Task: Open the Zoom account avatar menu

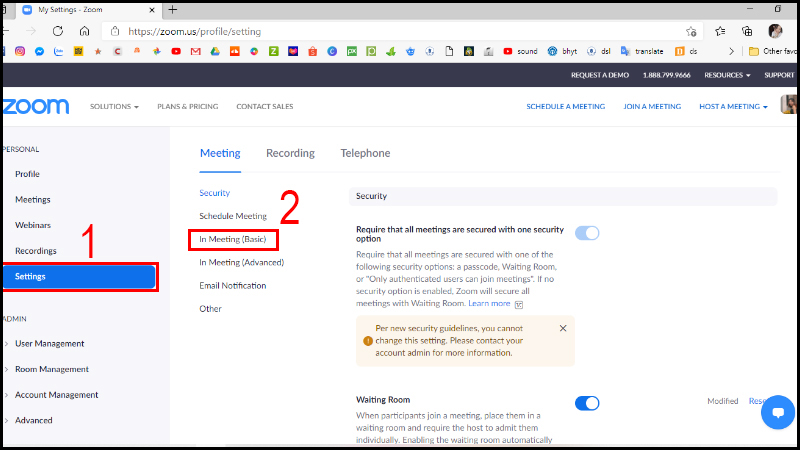Action: click(x=788, y=104)
